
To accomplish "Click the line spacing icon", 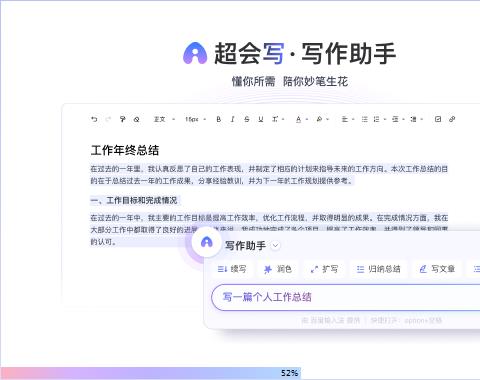I will tap(413, 119).
